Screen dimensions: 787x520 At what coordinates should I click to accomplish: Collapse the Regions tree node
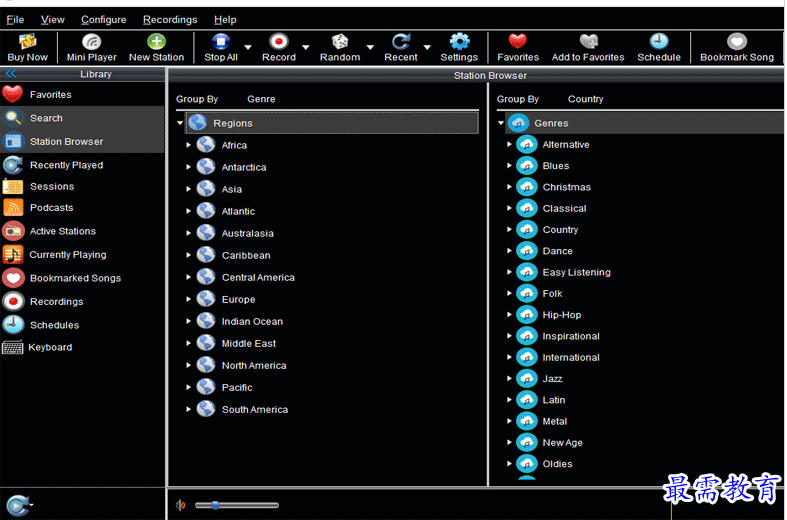point(180,123)
